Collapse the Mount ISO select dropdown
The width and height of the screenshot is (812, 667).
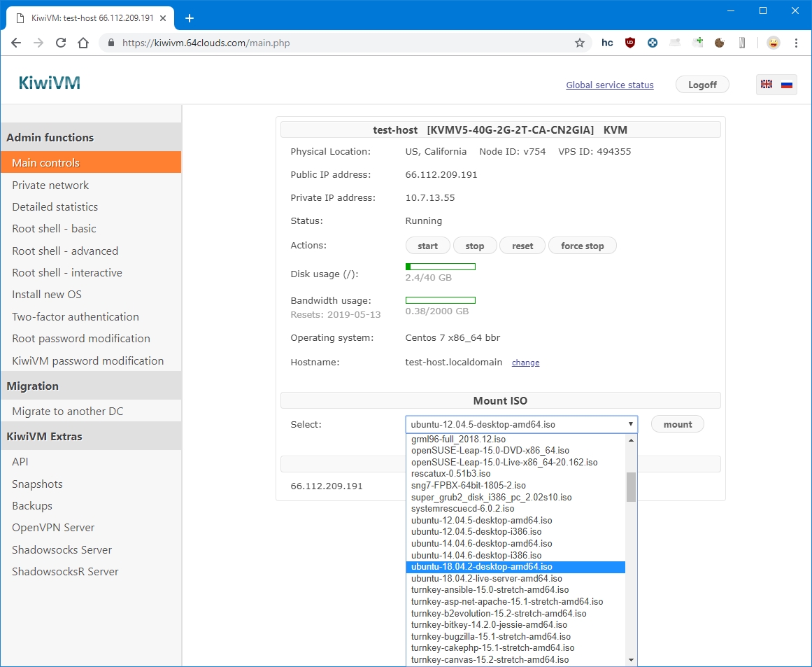[x=521, y=424]
